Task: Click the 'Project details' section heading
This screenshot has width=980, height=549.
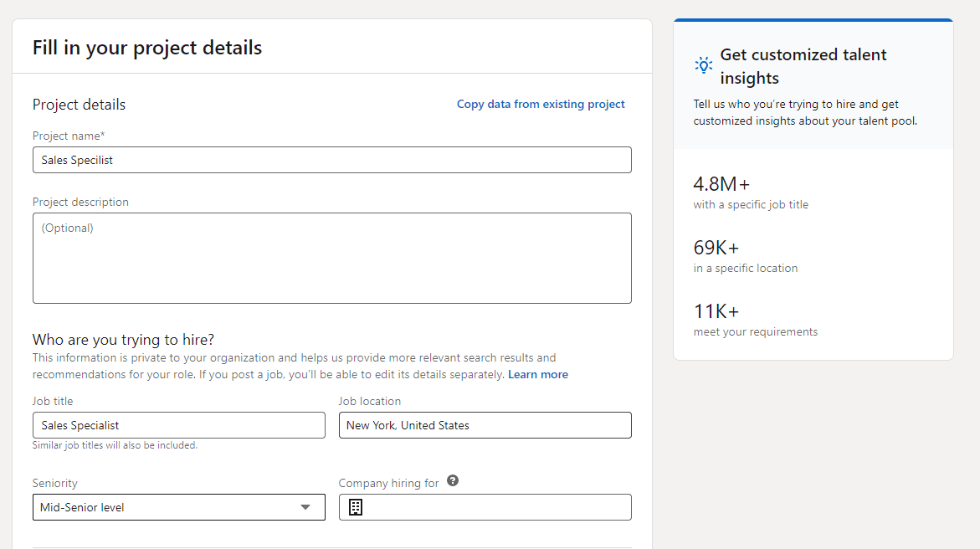Action: (x=79, y=105)
